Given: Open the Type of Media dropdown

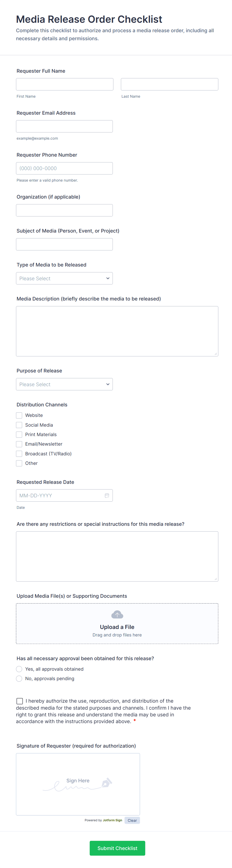Looking at the screenshot, I should coord(64,278).
